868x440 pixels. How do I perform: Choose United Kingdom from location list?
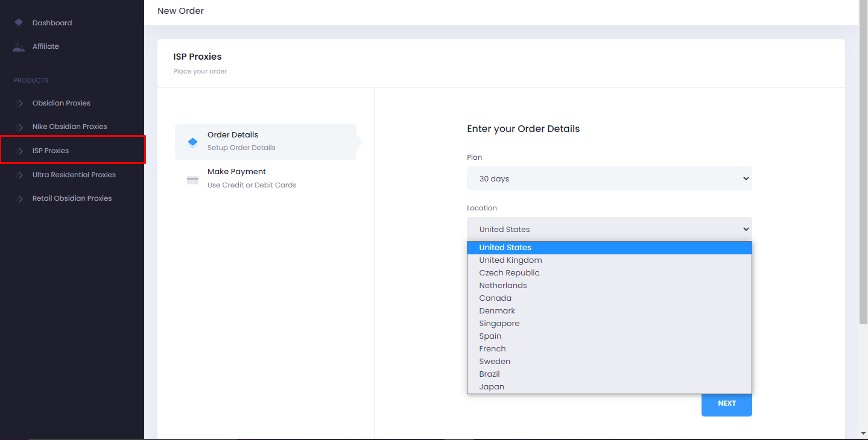(609, 260)
